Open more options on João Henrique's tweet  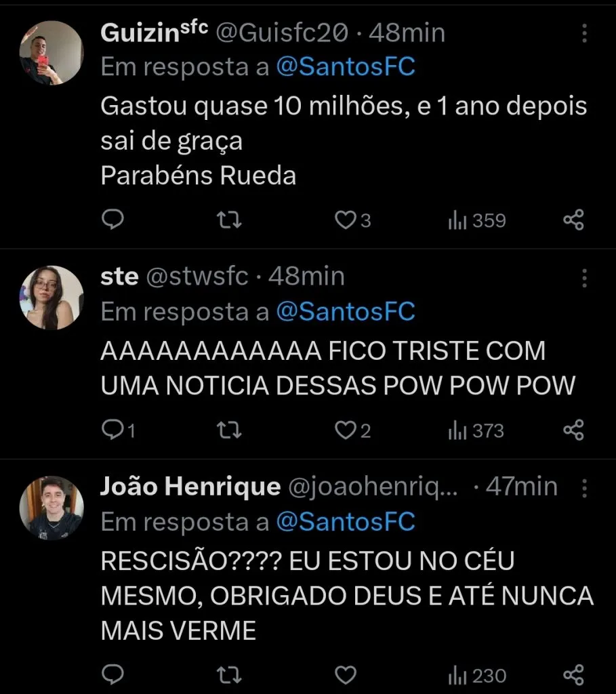click(x=584, y=487)
